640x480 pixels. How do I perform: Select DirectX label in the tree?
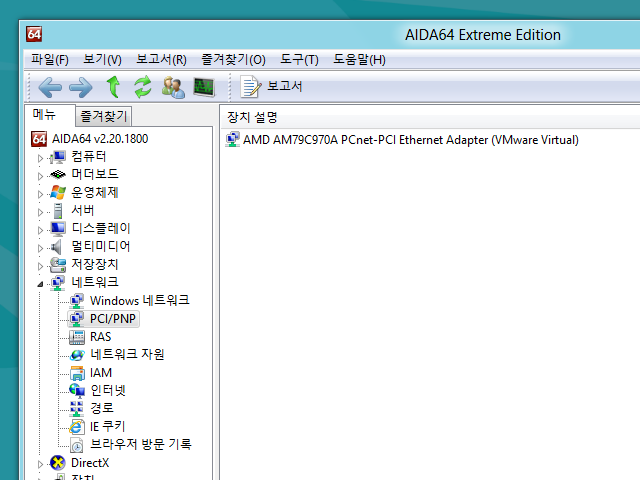coord(90,463)
